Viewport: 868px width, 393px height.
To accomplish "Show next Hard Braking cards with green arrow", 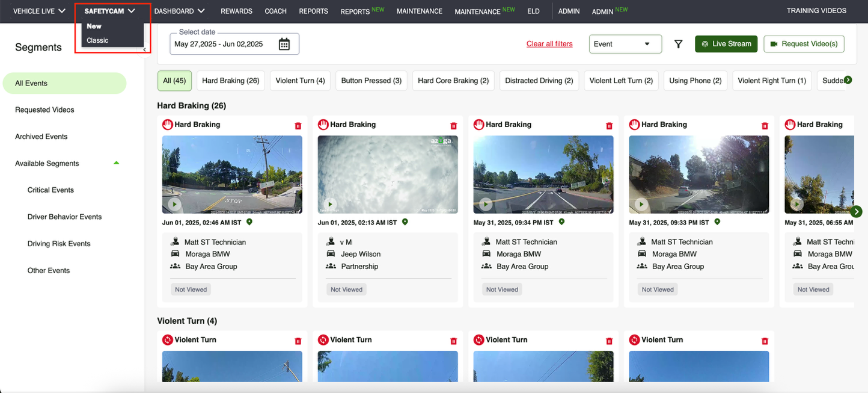I will click(857, 211).
